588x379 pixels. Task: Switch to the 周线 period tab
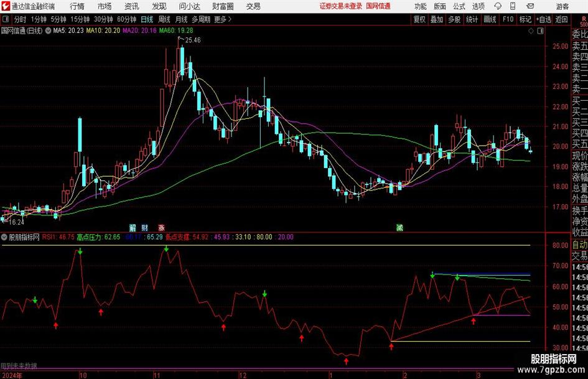click(x=164, y=19)
